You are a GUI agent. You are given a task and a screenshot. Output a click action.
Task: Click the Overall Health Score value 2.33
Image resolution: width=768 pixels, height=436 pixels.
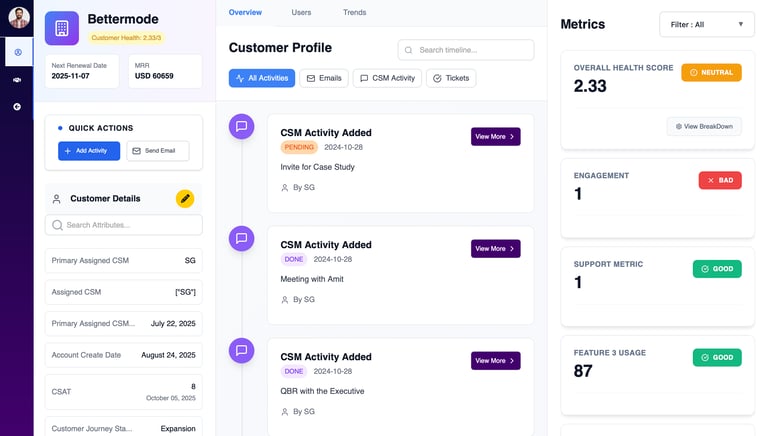590,86
